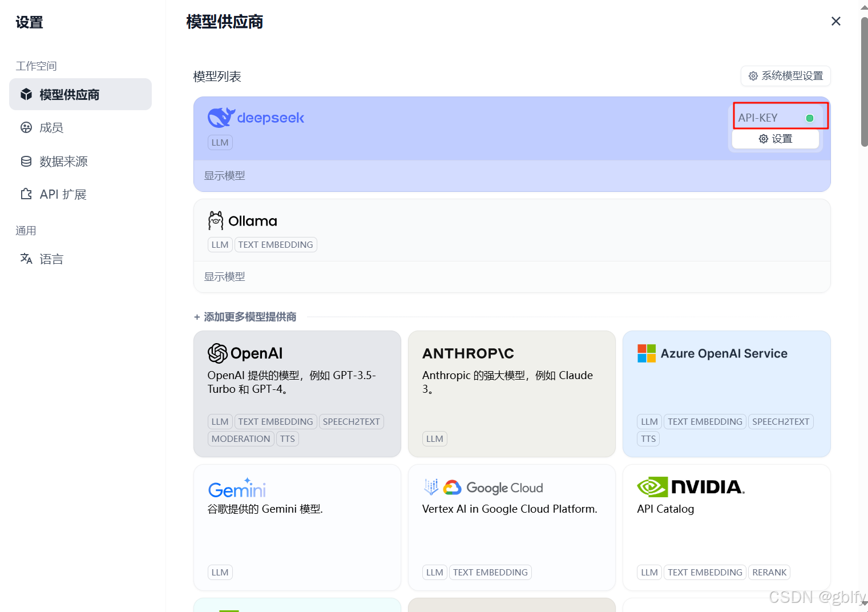Click 添加更多模型提供商 heading

[x=250, y=317]
